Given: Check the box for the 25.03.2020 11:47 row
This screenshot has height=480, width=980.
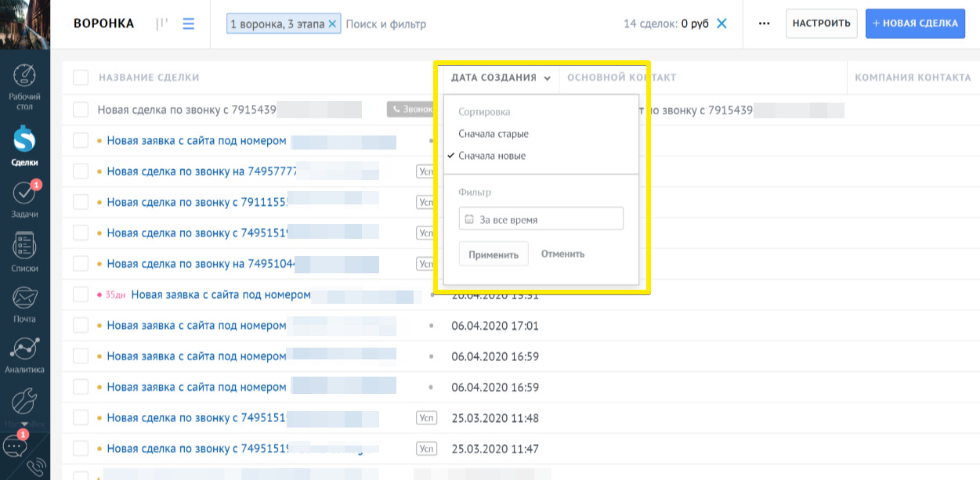Looking at the screenshot, I should click(x=81, y=449).
